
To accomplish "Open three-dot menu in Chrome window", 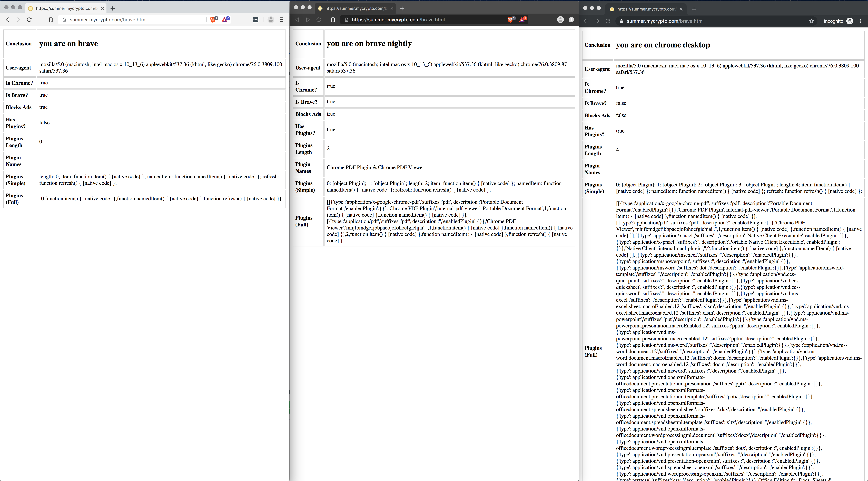I will tap(861, 21).
